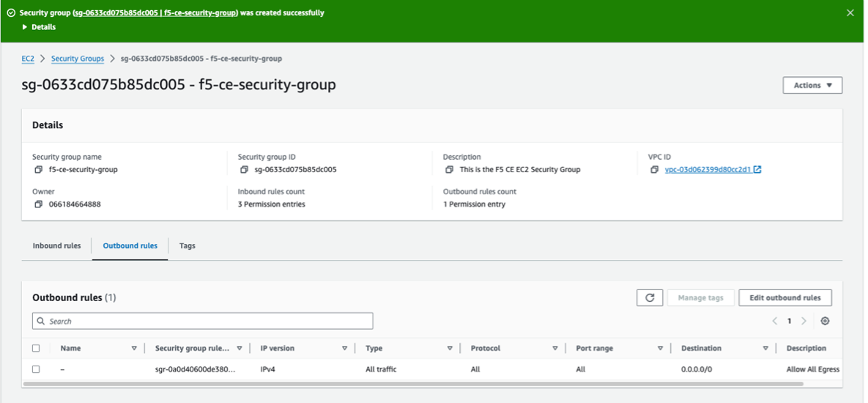Copy the owner account number icon
The height and width of the screenshot is (403, 868).
click(x=38, y=204)
